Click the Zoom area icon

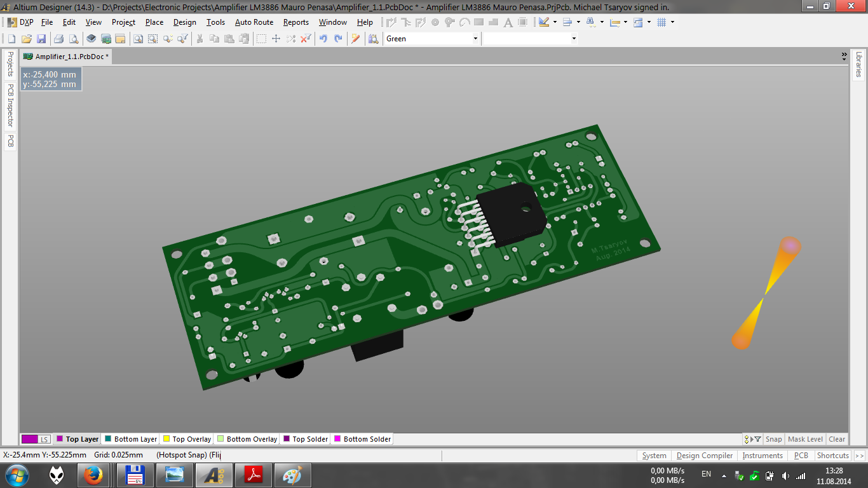[153, 39]
